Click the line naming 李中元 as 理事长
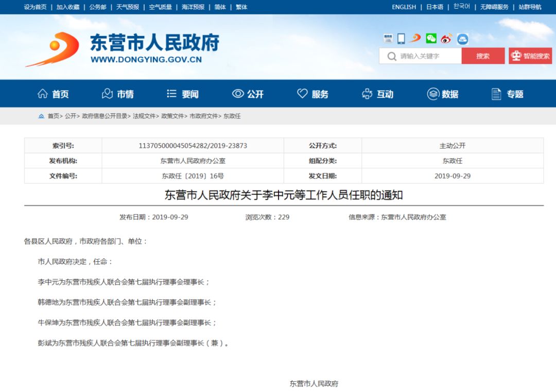 point(124,282)
